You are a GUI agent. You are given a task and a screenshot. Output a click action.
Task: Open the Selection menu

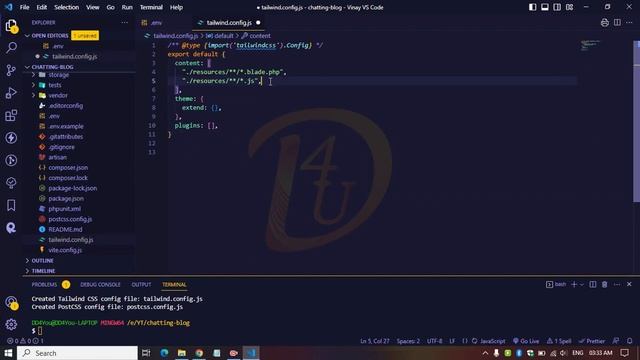67,7
